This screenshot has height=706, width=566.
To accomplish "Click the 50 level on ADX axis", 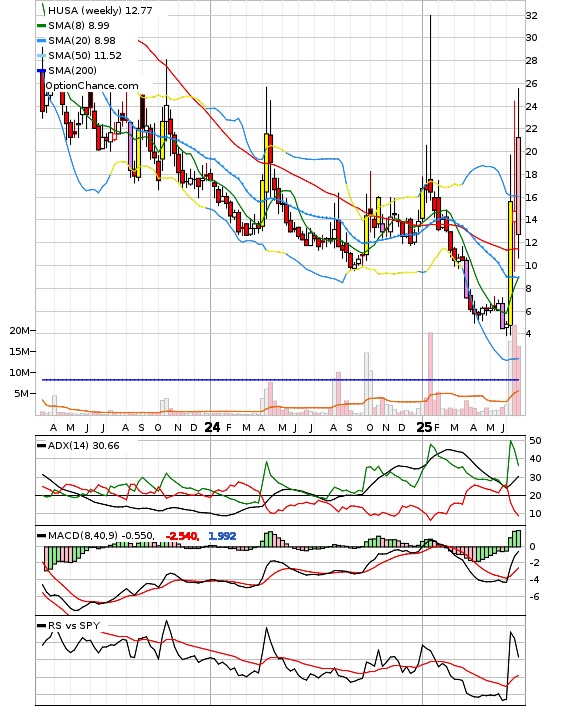I will 535,441.
